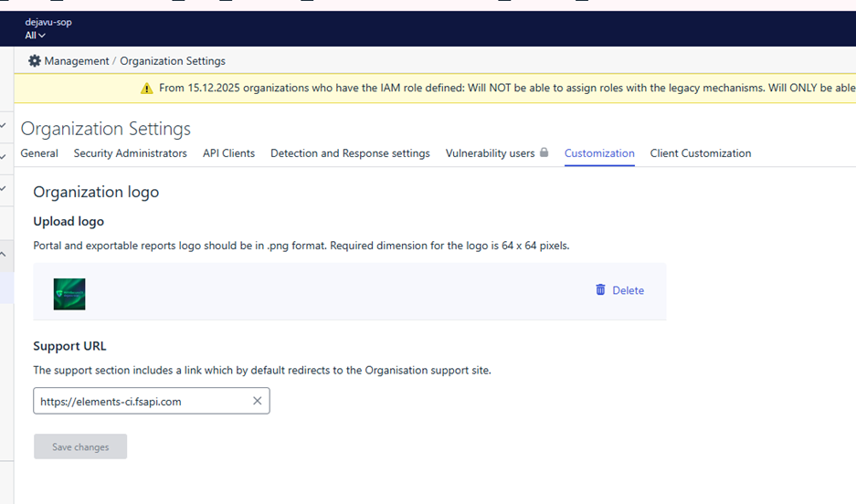
Task: Click the Upload logo heading
Action: 69,222
